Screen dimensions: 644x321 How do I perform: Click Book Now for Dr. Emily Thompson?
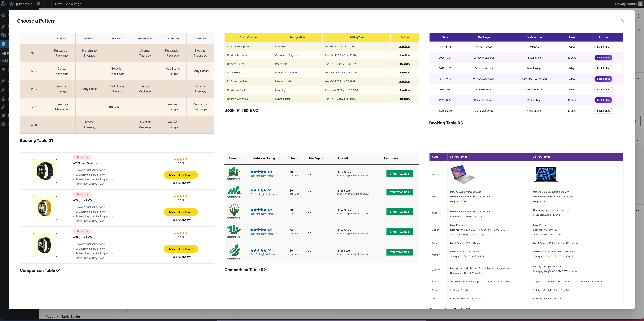pos(404,47)
